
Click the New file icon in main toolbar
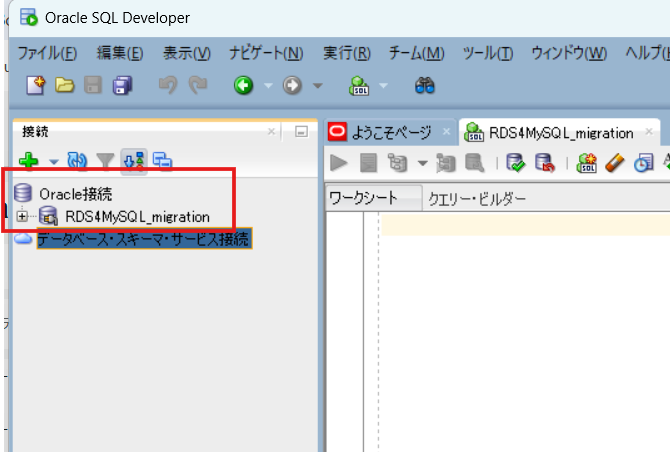click(x=36, y=85)
